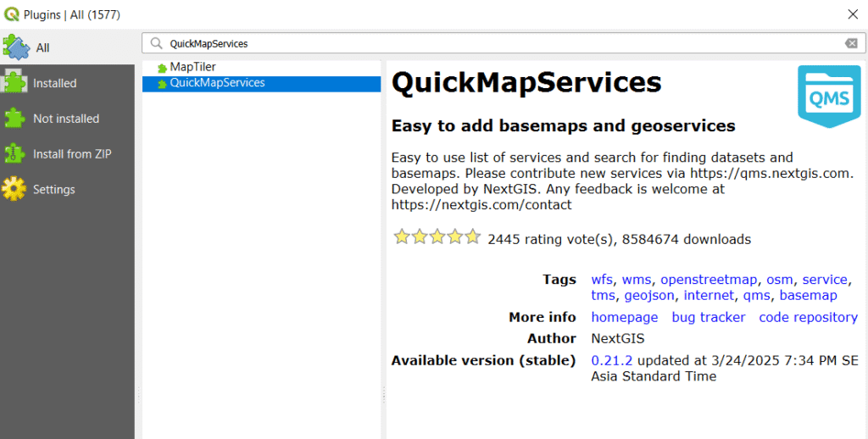Image resolution: width=868 pixels, height=439 pixels.
Task: Focus the plugin search field
Action: coord(504,43)
